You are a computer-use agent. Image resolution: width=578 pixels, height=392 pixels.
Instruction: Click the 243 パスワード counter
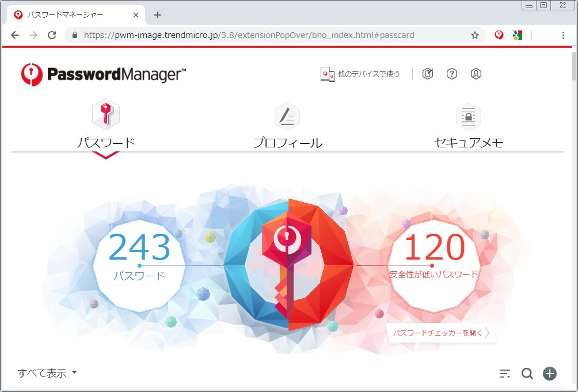click(139, 265)
